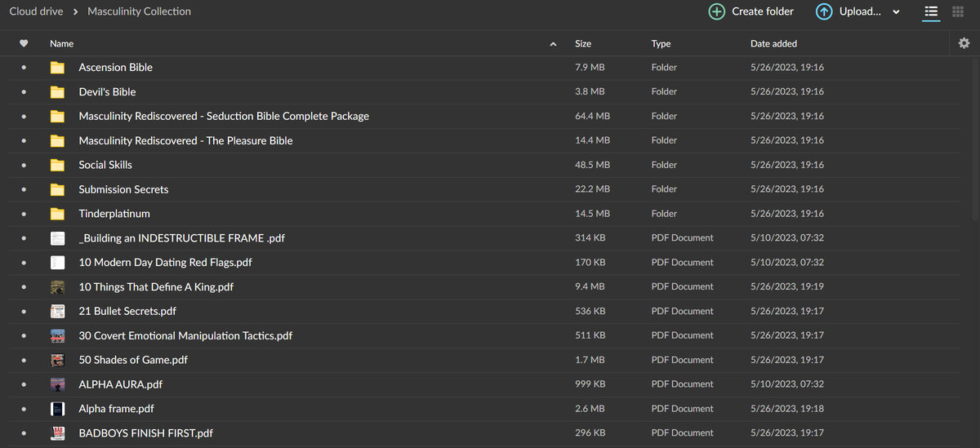Sort by the Size column
The image size is (980, 448).
(583, 44)
